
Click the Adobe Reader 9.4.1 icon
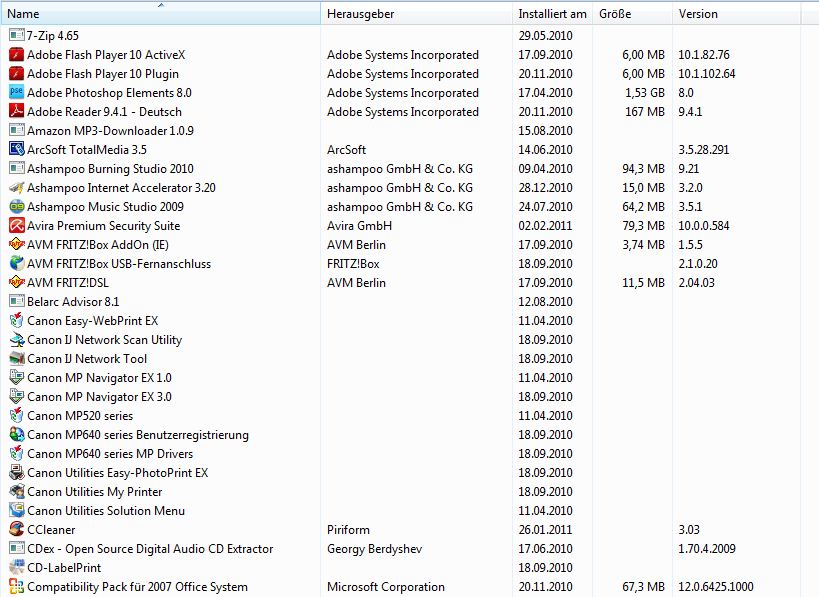coord(17,111)
